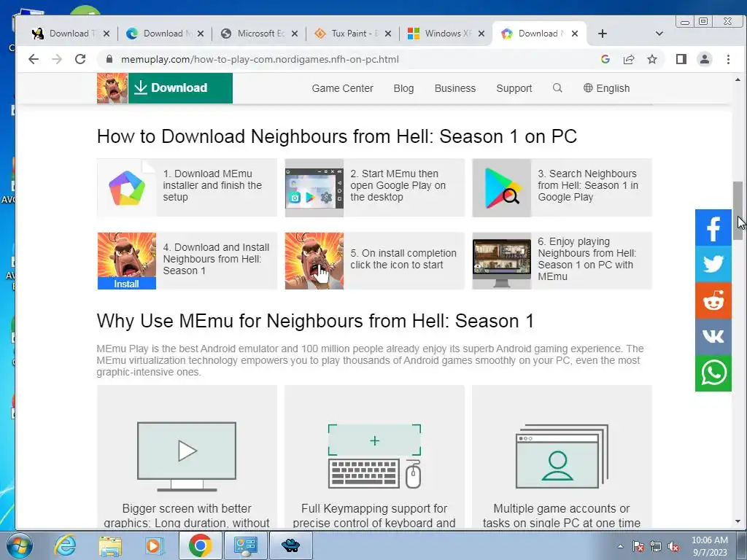747x560 pixels.
Task: Expand the tab search chevron
Action: tap(659, 34)
